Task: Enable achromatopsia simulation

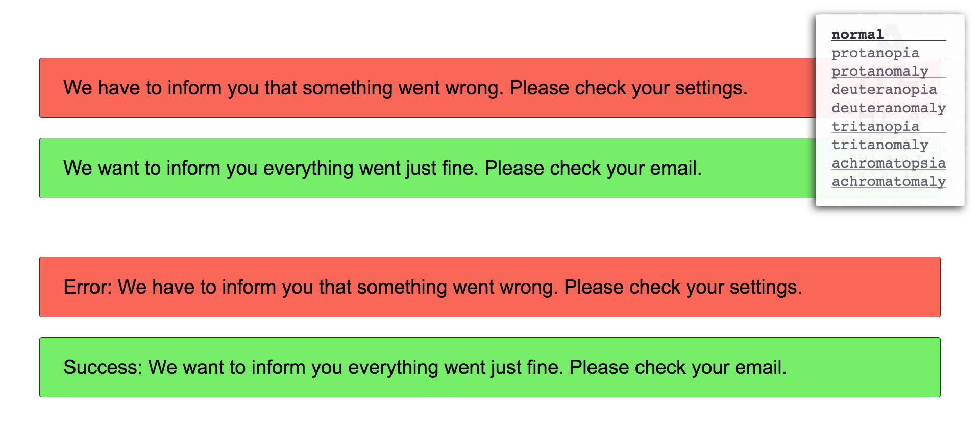Action: (x=889, y=163)
